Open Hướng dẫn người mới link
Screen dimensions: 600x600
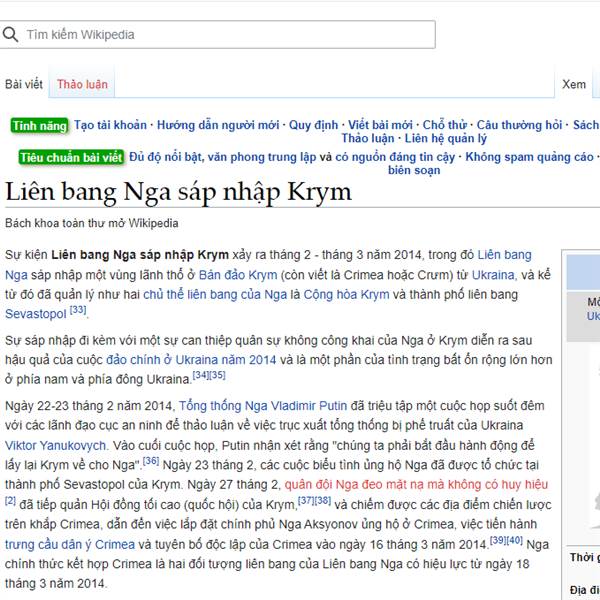point(218,125)
